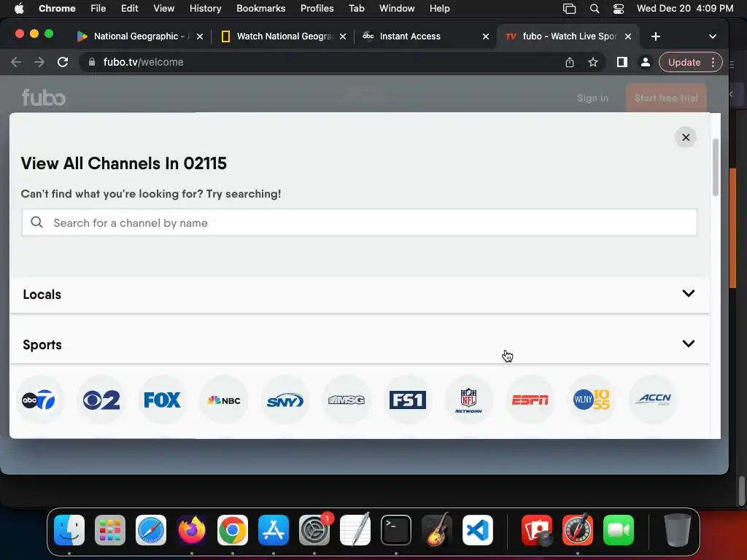This screenshot has height=560, width=747.
Task: Open Control Center in menu bar
Action: [619, 8]
